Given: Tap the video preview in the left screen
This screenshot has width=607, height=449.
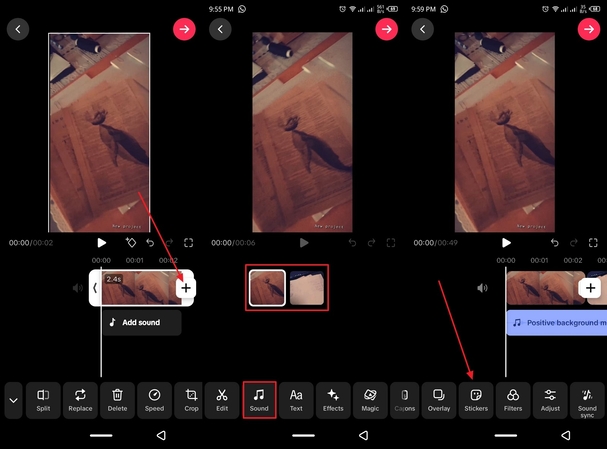Looking at the screenshot, I should (99, 132).
